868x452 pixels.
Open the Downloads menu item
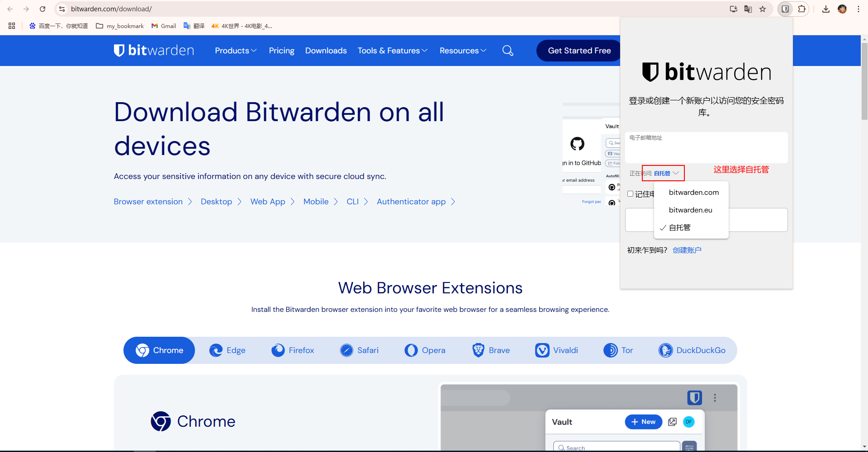coord(326,51)
